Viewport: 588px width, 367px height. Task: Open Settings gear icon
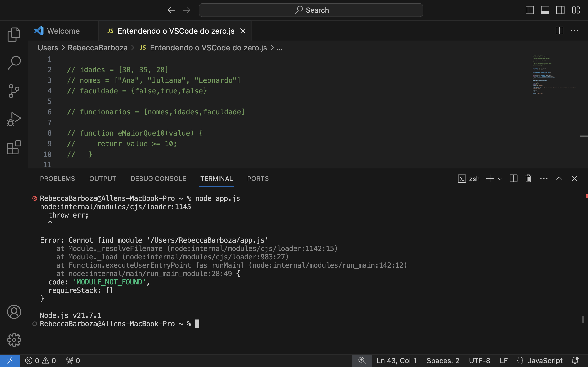(14, 339)
